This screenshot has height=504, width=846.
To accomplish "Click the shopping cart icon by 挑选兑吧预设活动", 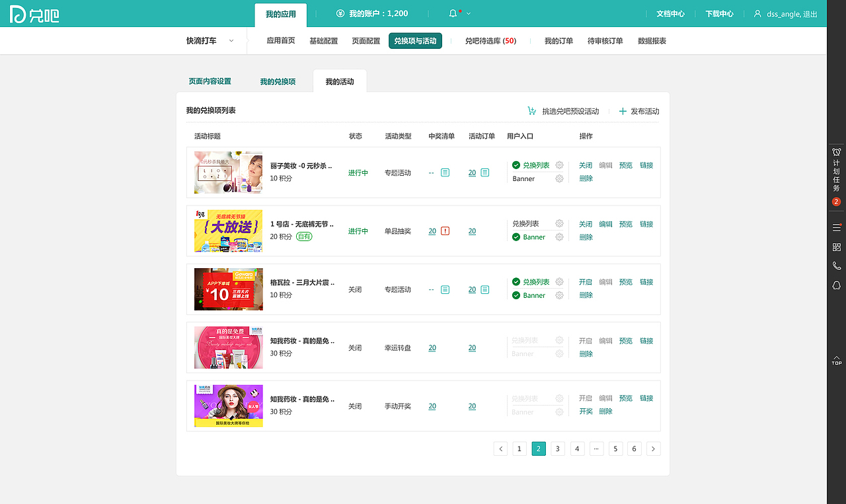I will tap(531, 111).
